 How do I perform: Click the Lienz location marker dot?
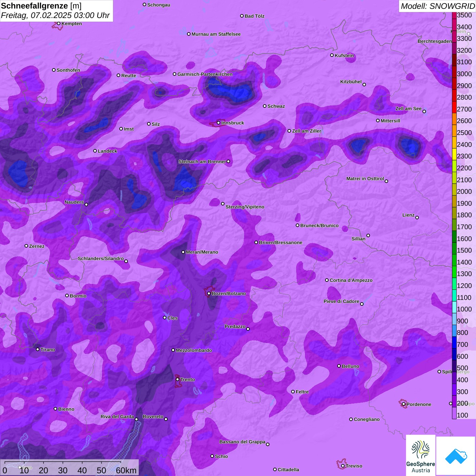pyautogui.click(x=417, y=218)
